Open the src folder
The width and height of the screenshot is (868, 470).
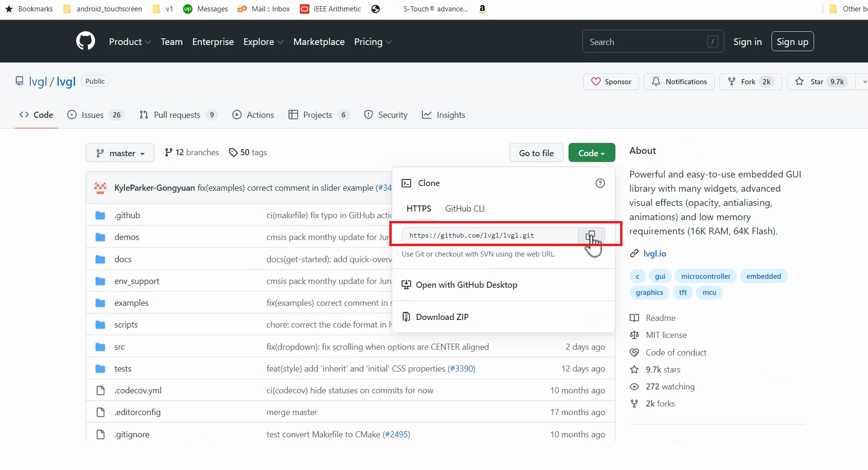120,347
